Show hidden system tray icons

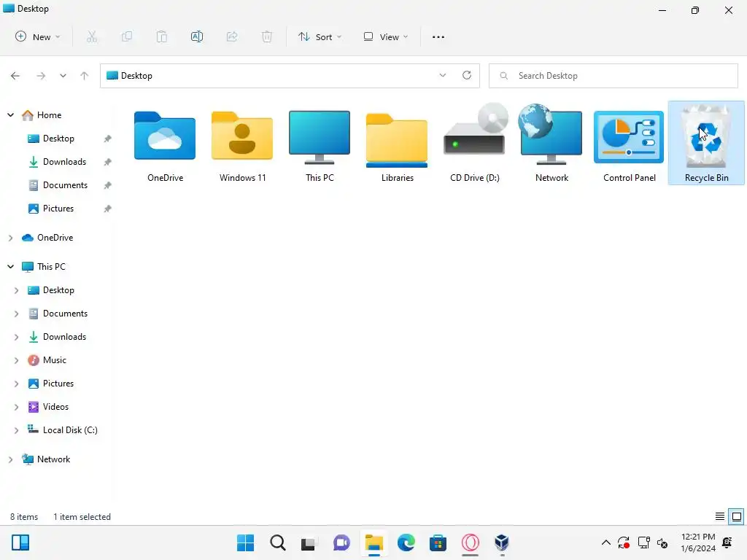coord(606,542)
